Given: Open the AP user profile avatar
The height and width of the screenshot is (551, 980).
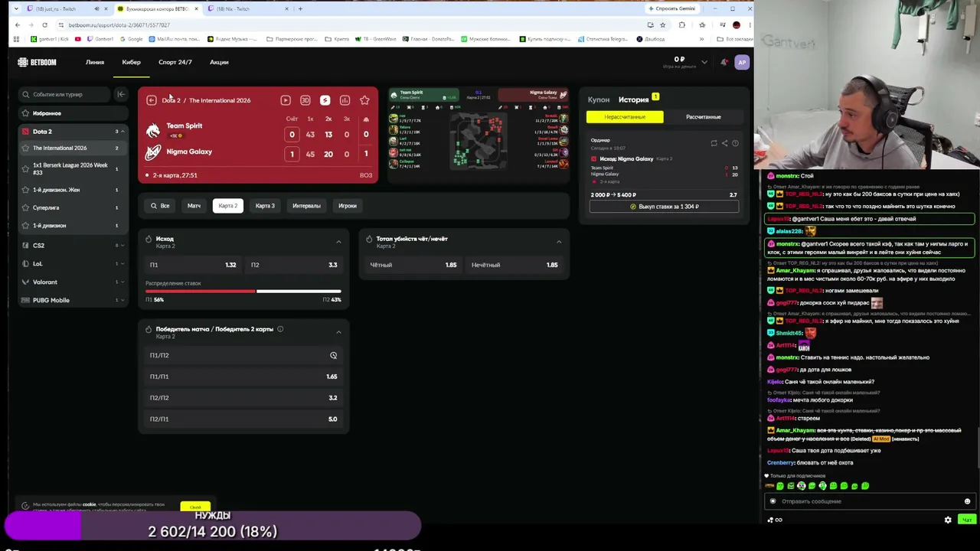Looking at the screenshot, I should pyautogui.click(x=741, y=62).
